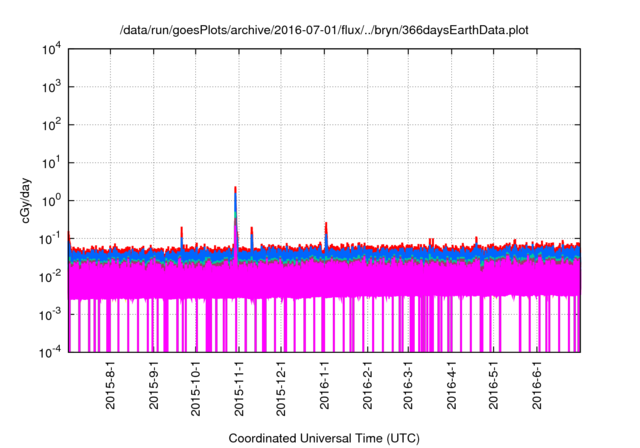The width and height of the screenshot is (640, 448).
Task: Click the 2015-10-1 date tick label
Action: (196, 388)
